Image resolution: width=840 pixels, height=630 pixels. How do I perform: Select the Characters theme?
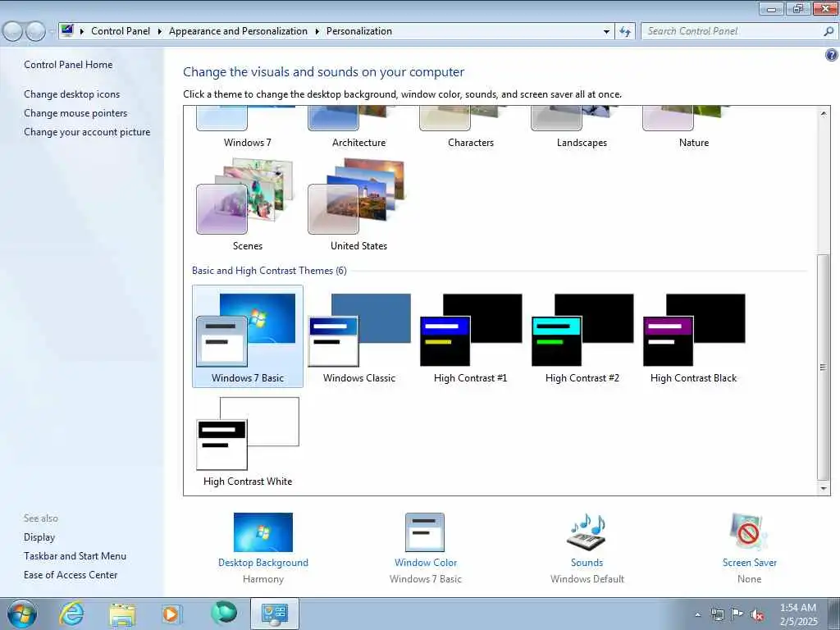(x=470, y=127)
